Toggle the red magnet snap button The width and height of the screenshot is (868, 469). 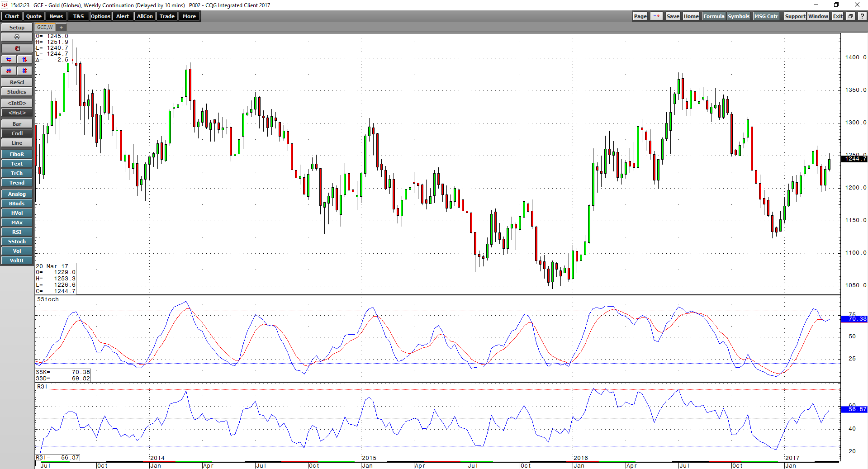tap(17, 48)
